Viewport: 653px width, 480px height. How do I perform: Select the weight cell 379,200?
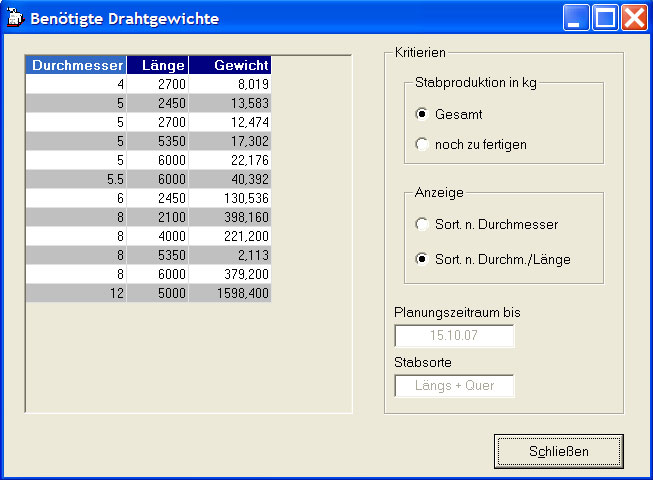(230, 274)
